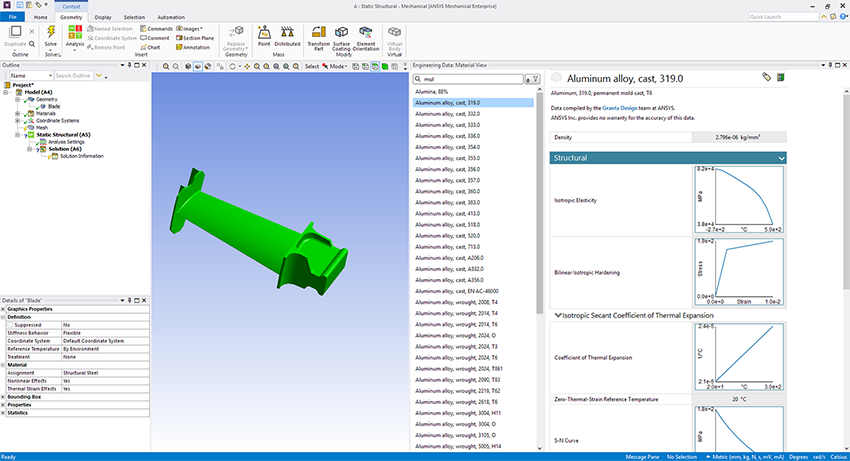850x461 pixels.
Task: Click the filter funnel icon in material search
Action: tap(536, 79)
